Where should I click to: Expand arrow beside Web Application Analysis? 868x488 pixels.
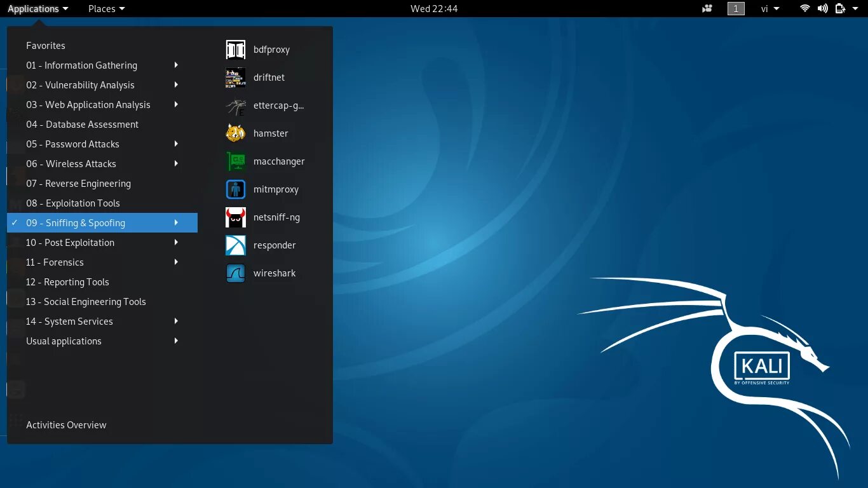(176, 104)
